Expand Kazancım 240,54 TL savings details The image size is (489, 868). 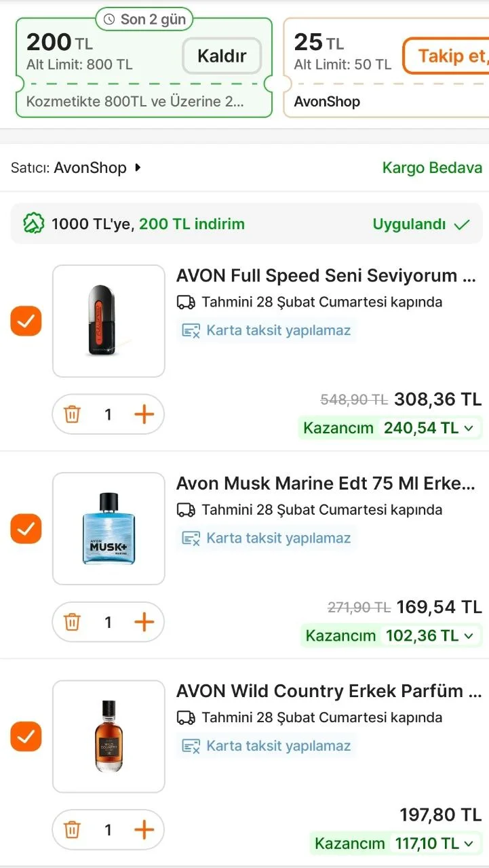pos(468,428)
